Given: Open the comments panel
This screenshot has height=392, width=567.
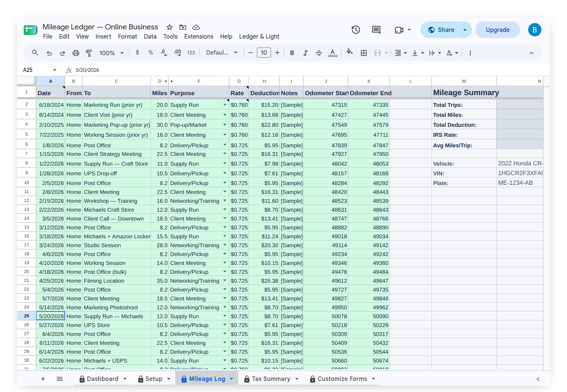Looking at the screenshot, I should point(376,30).
